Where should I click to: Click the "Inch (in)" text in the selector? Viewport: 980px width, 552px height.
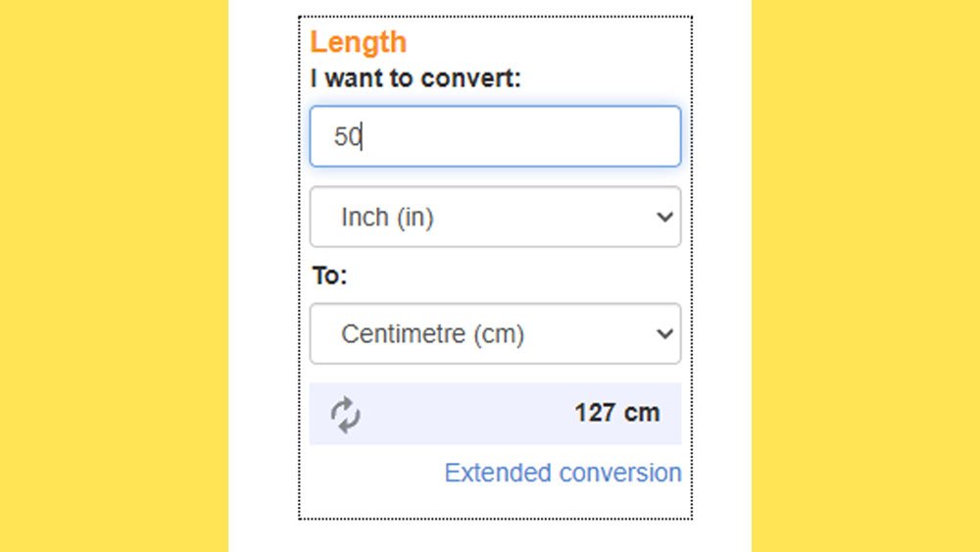(387, 217)
